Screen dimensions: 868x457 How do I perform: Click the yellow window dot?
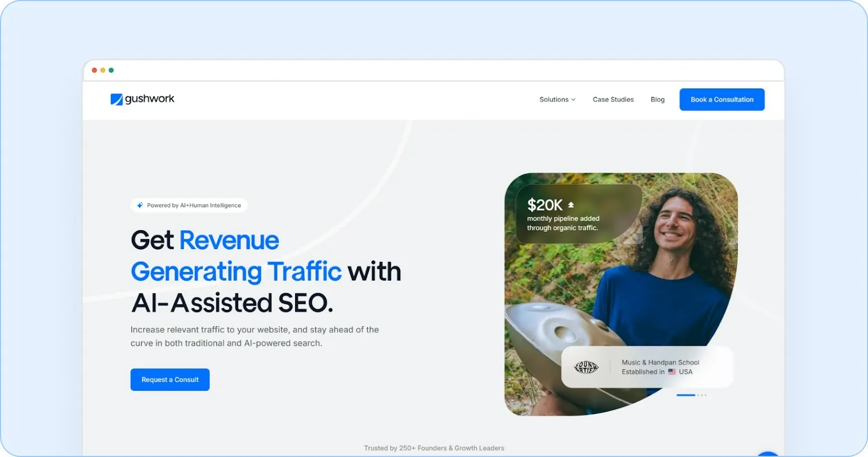click(103, 70)
